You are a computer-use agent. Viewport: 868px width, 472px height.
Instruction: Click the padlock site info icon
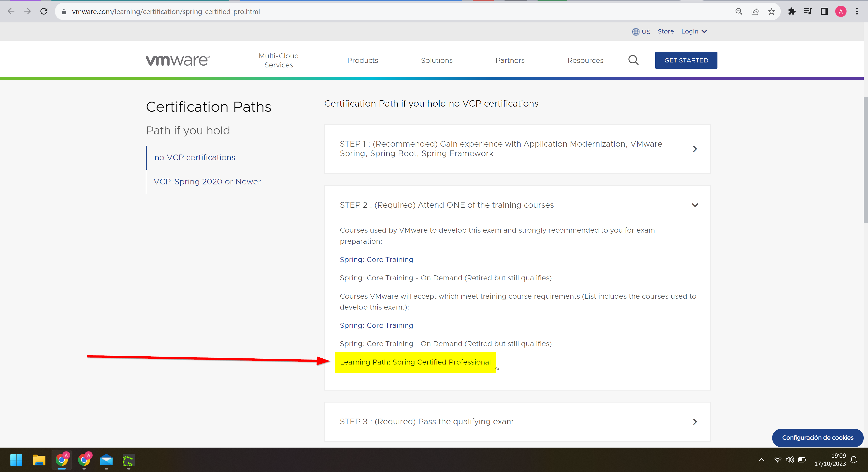coord(64,12)
